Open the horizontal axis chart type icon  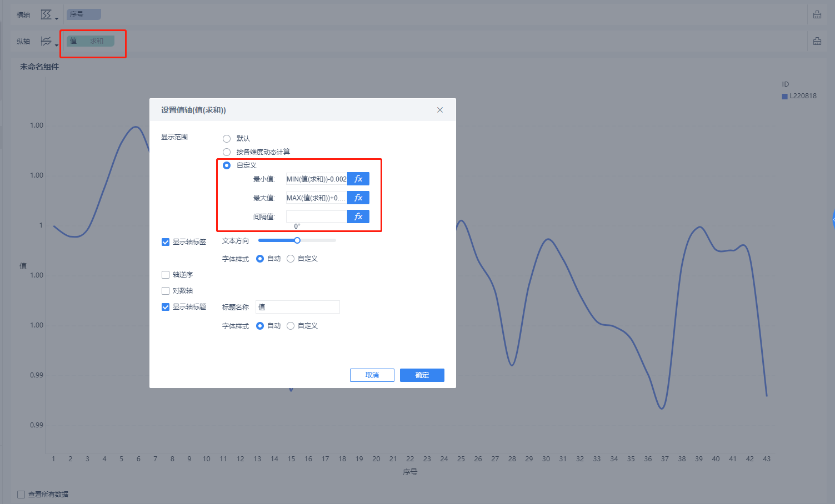(47, 14)
